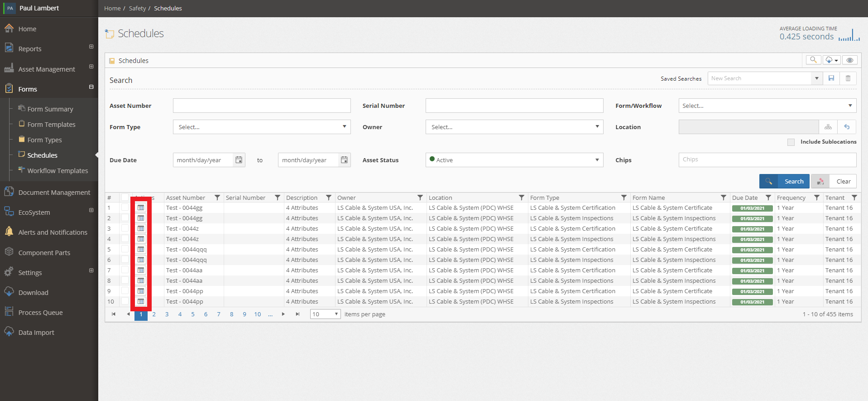Filter the Form Name column
Screen dimensions: 868x401
click(724, 198)
